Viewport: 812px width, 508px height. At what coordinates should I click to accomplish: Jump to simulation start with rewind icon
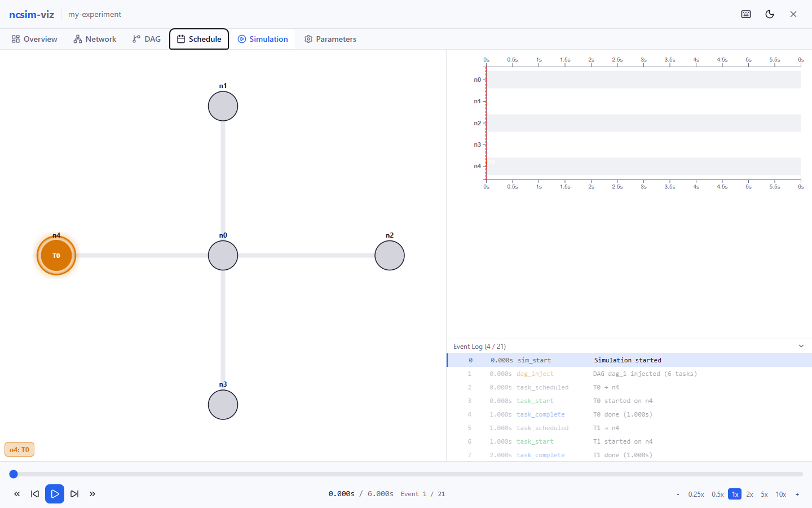17,494
